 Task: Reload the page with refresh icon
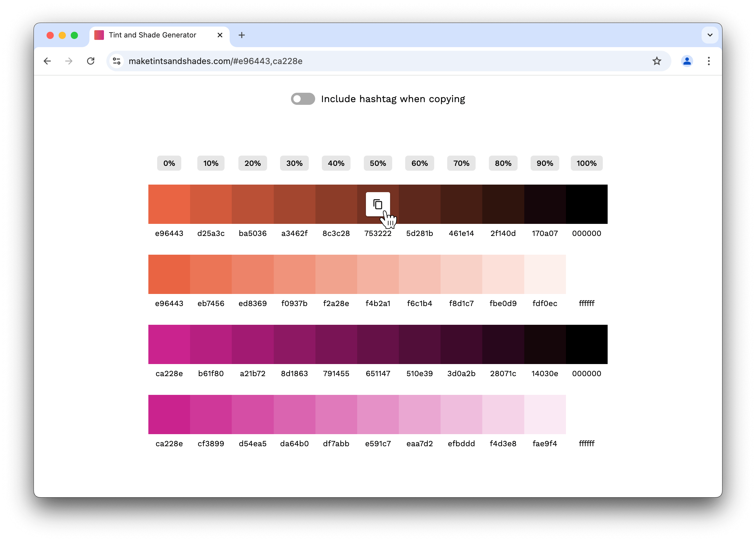point(91,61)
